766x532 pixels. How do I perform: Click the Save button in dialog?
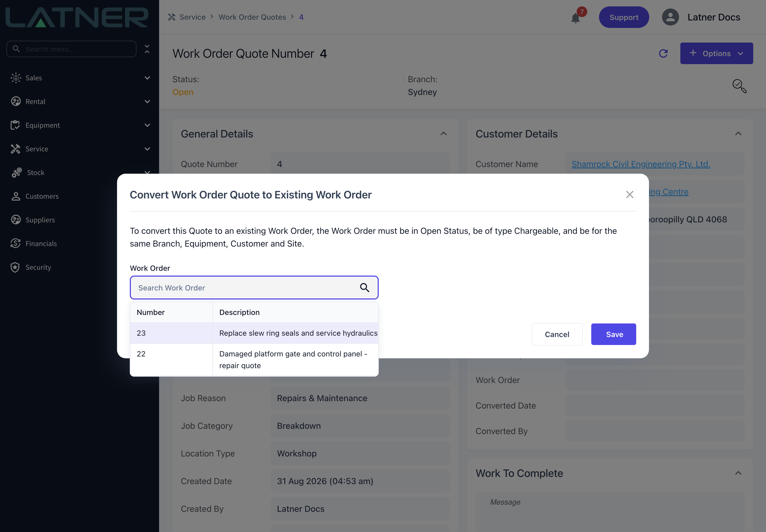coord(613,334)
